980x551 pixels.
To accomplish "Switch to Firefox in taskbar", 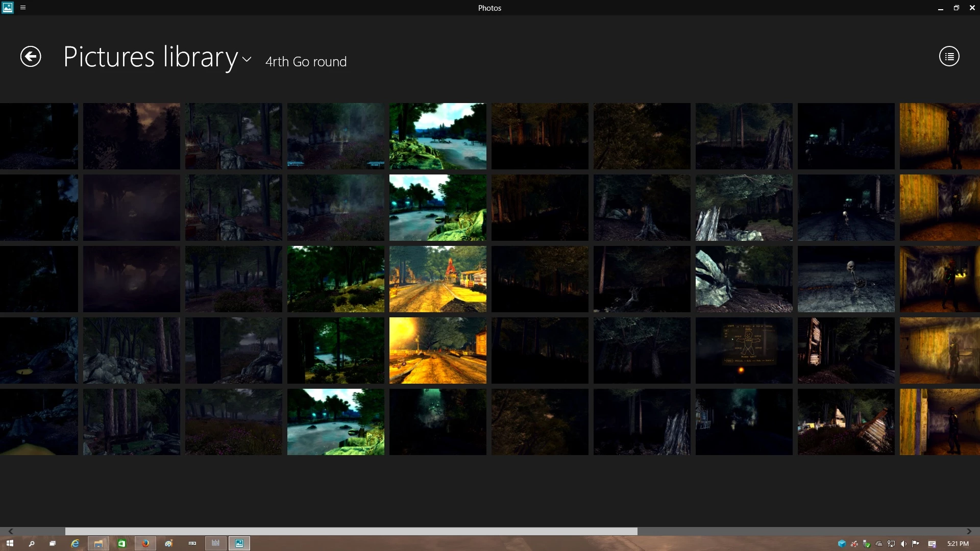I will [x=145, y=543].
